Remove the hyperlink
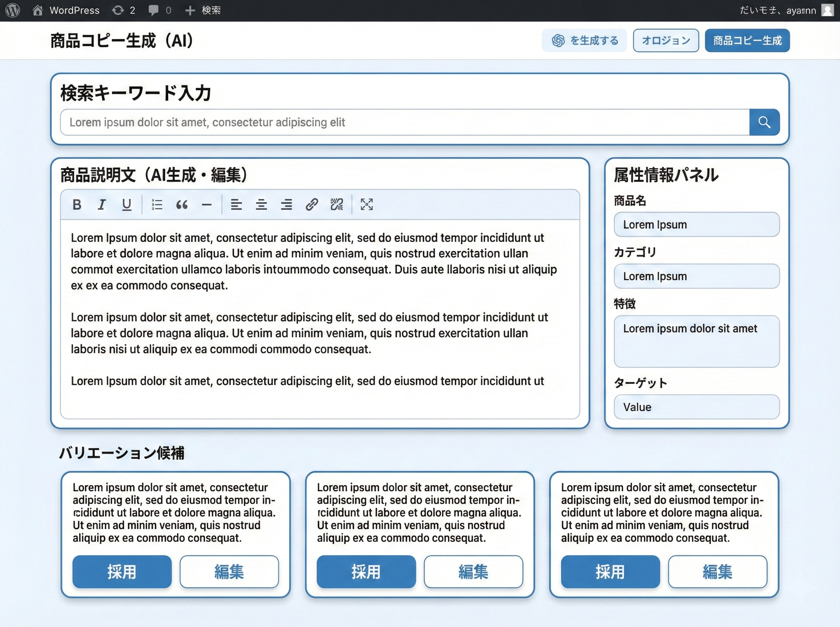The width and height of the screenshot is (840, 627). tap(337, 205)
